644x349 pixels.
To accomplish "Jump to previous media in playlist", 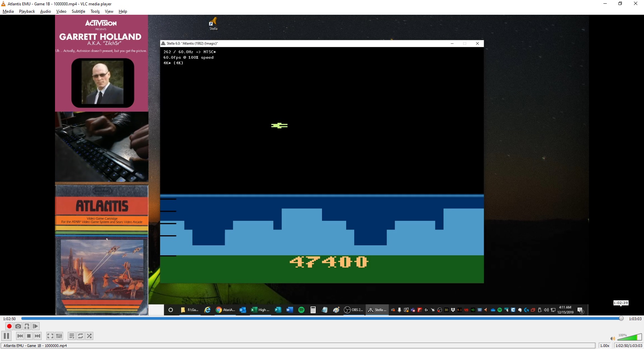I will (x=20, y=336).
